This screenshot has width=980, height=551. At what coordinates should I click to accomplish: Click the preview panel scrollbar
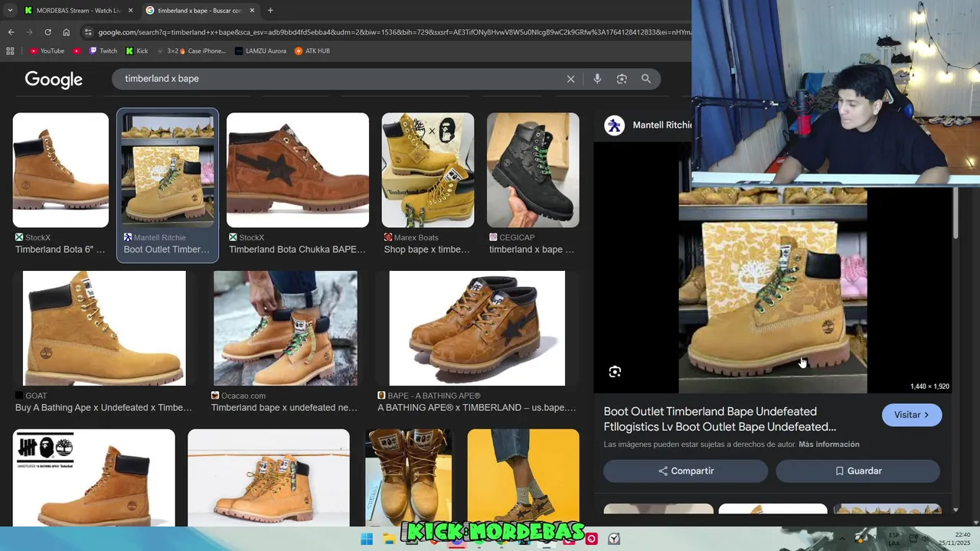click(955, 214)
